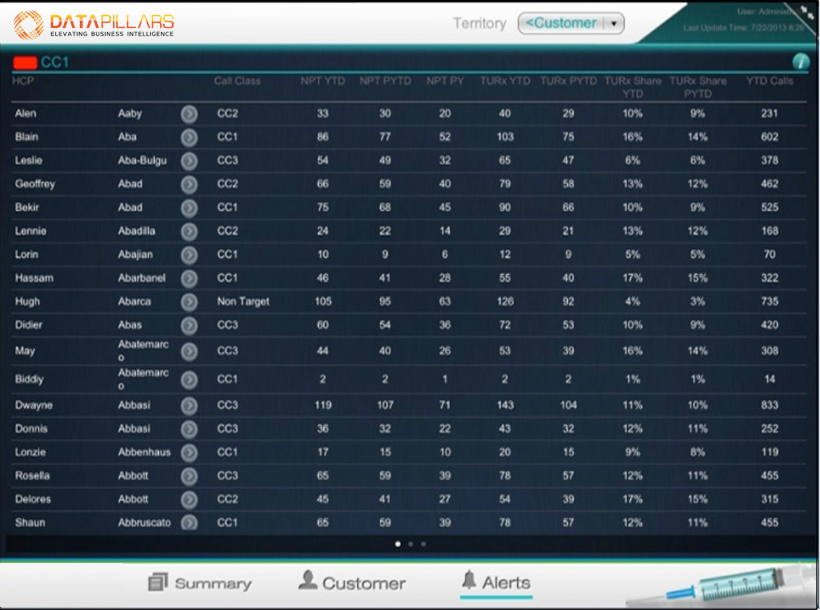This screenshot has width=820, height=610.
Task: Open details arrow for Lonzie Abbenhaus
Action: pyautogui.click(x=189, y=453)
